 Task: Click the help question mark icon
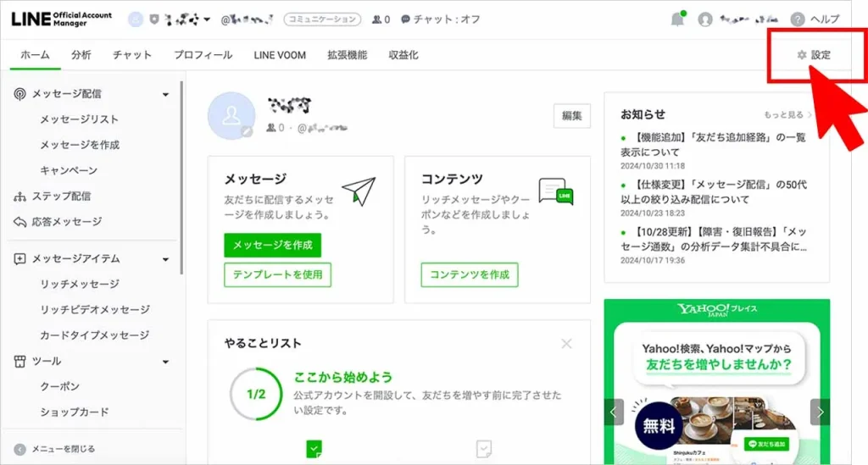797,19
